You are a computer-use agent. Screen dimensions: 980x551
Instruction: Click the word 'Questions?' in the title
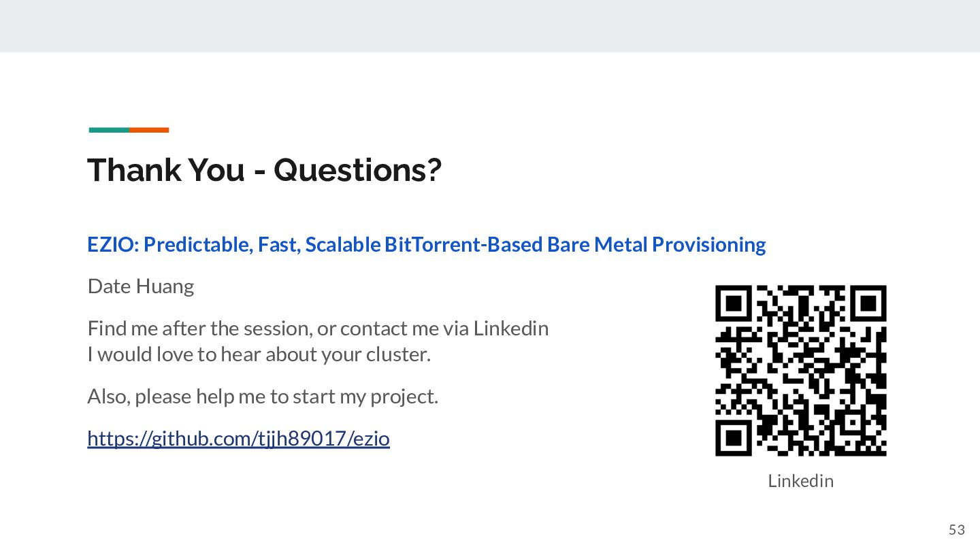(x=358, y=170)
